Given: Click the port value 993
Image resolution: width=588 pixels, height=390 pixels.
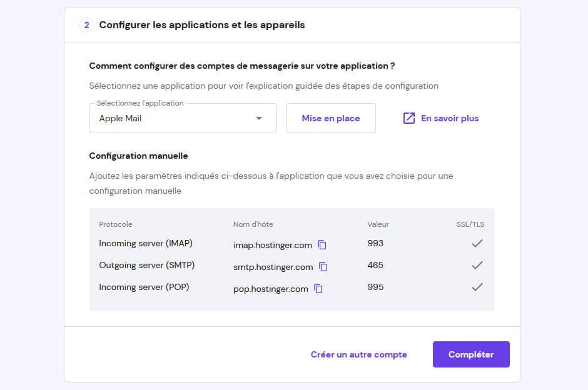Looking at the screenshot, I should [375, 243].
